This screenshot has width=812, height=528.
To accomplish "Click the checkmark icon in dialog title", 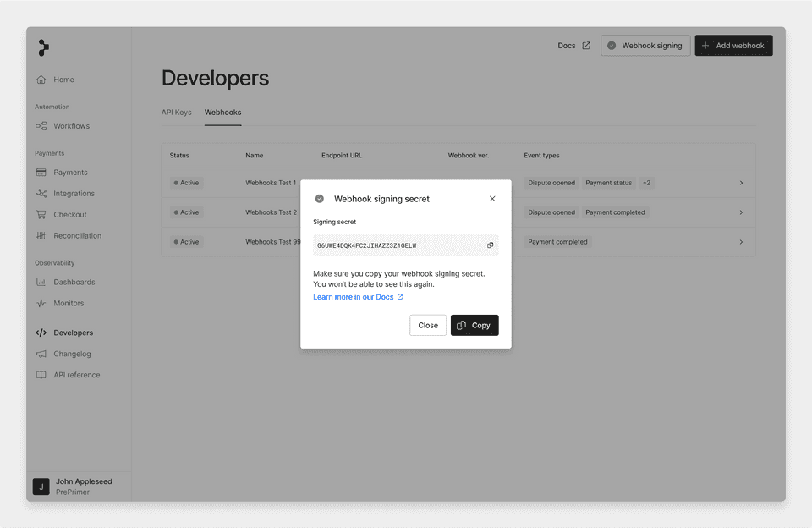I will tap(320, 199).
